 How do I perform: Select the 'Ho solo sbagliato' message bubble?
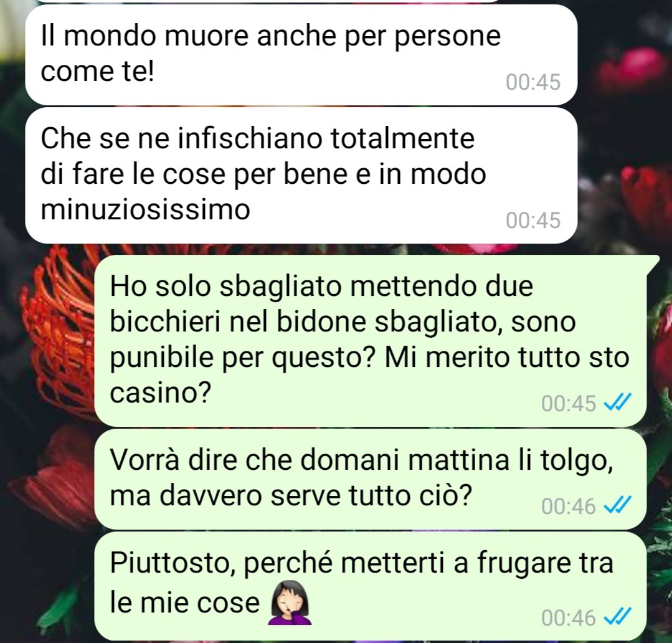[371, 341]
